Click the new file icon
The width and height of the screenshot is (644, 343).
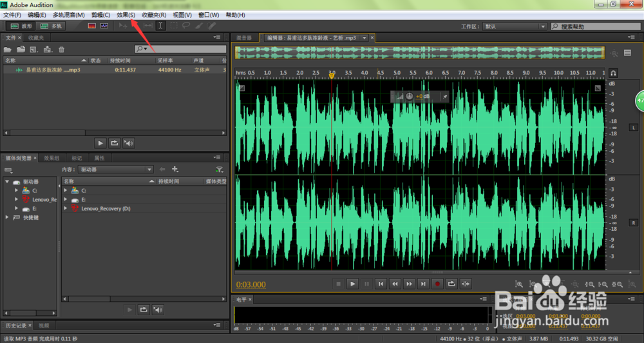point(34,50)
